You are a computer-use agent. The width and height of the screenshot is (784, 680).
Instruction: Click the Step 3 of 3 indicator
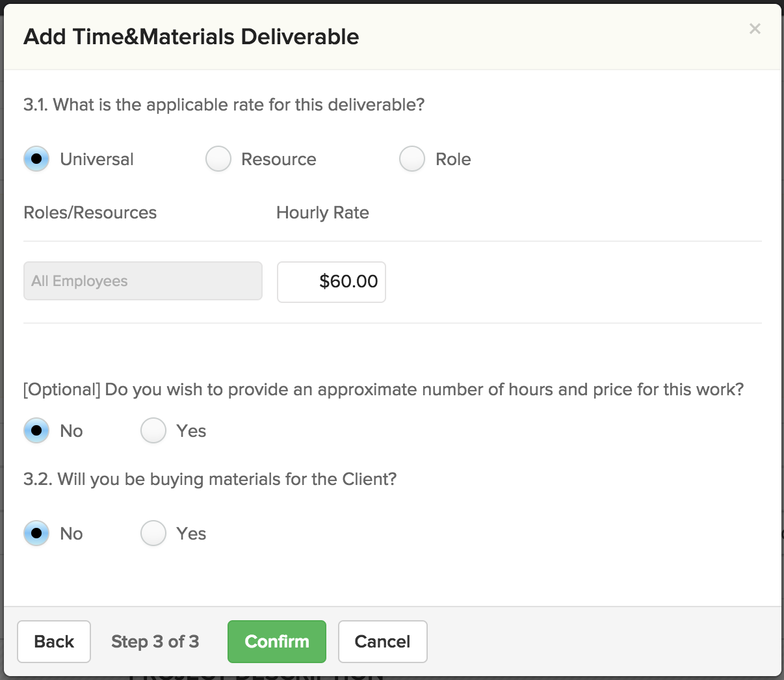pyautogui.click(x=155, y=642)
